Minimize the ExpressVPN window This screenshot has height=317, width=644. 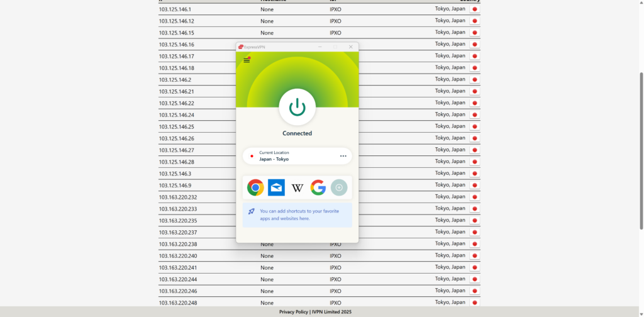tap(320, 47)
